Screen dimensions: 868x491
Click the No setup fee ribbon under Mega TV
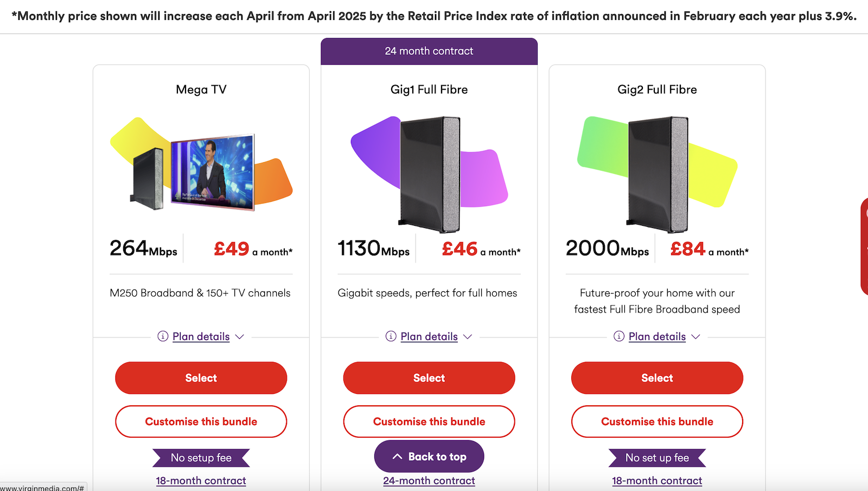(x=201, y=457)
